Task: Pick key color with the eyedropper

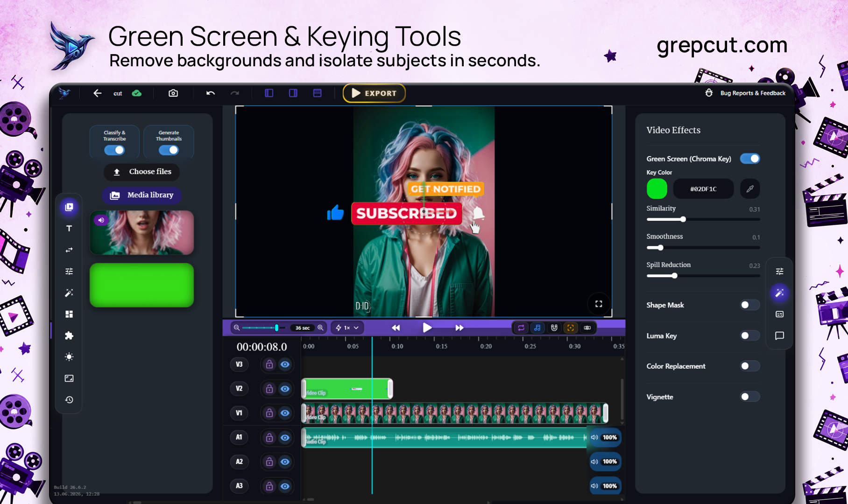Action: coord(750,189)
